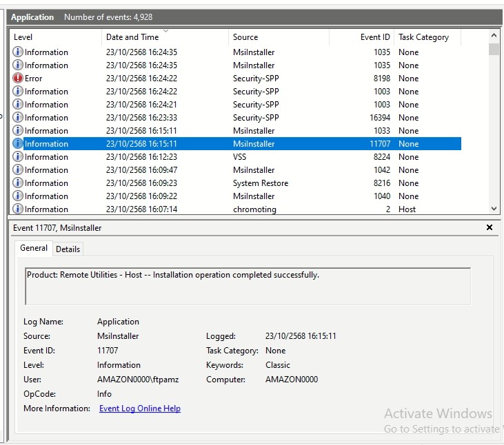Click info icon of chromoting row

(x=18, y=209)
